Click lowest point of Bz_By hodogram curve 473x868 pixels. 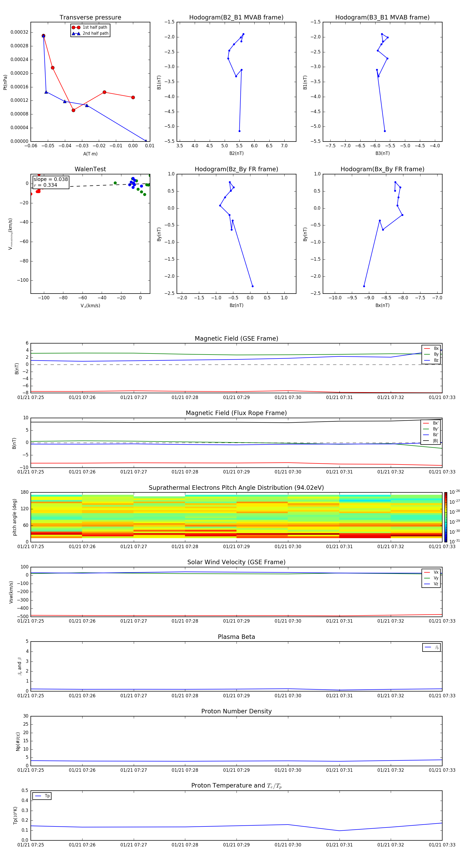[x=253, y=286]
